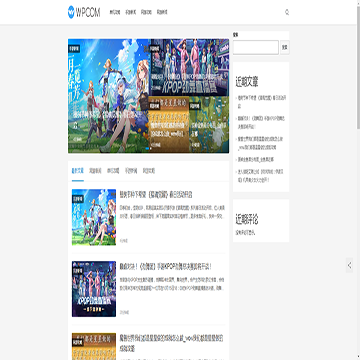Click the category badge on the large anime slide
The height and width of the screenshot is (360, 360).
[74, 49]
